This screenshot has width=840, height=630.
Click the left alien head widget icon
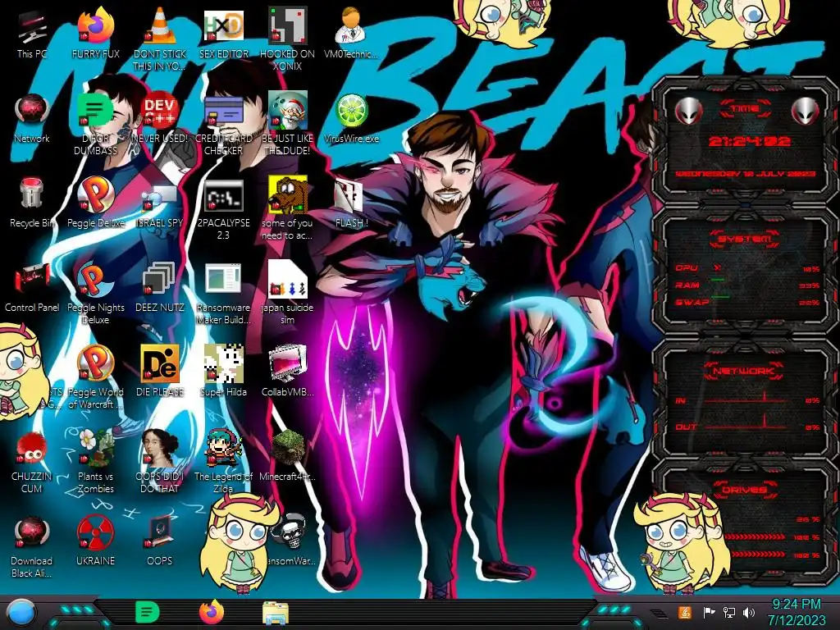click(x=689, y=112)
